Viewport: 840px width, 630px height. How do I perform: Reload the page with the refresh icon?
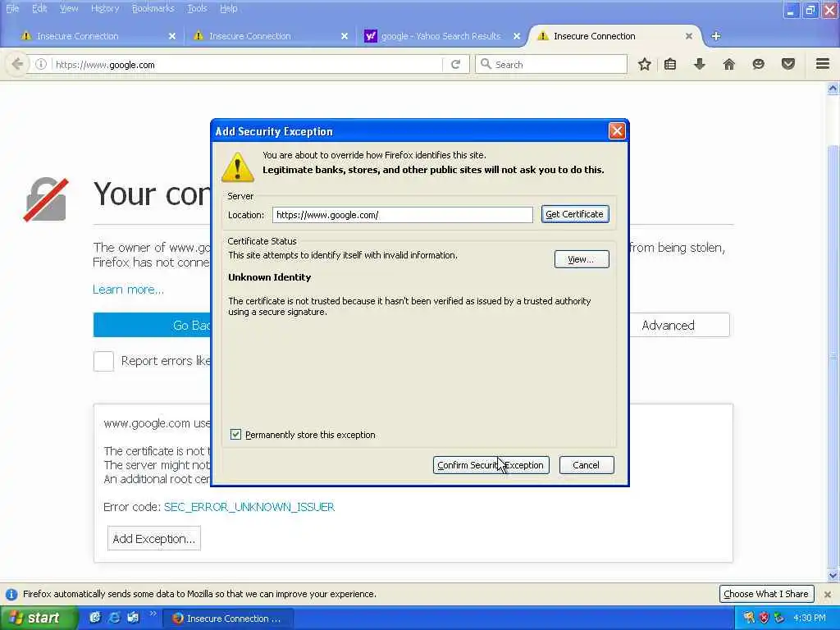[455, 64]
